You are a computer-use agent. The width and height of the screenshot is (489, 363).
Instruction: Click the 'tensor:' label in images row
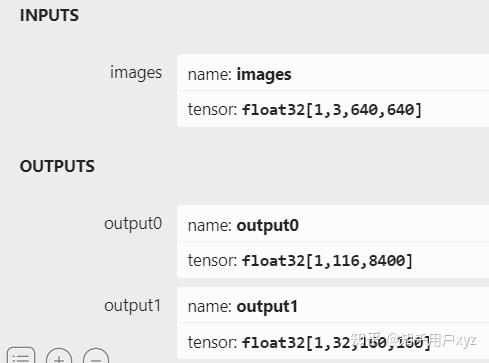pyautogui.click(x=212, y=109)
